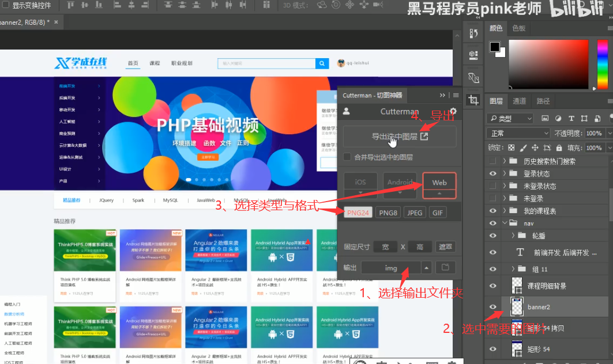The height and width of the screenshot is (364, 613).
Task: Click the align left edges icon
Action: click(x=117, y=5)
